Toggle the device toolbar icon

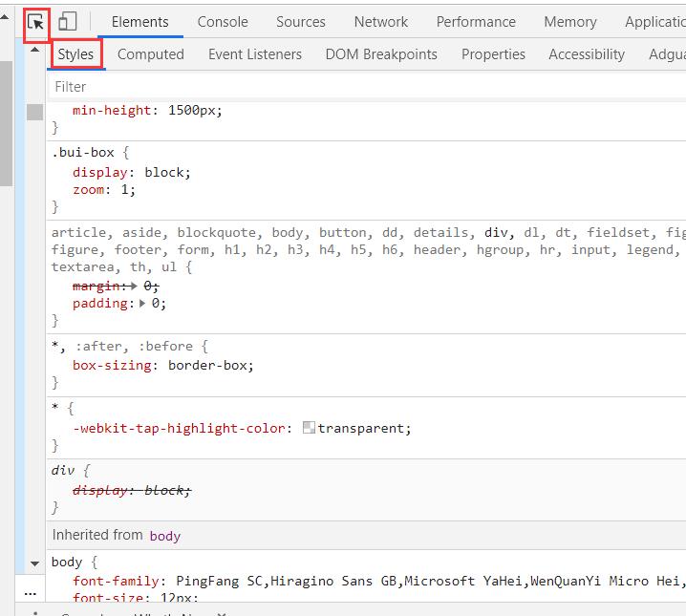tap(67, 22)
